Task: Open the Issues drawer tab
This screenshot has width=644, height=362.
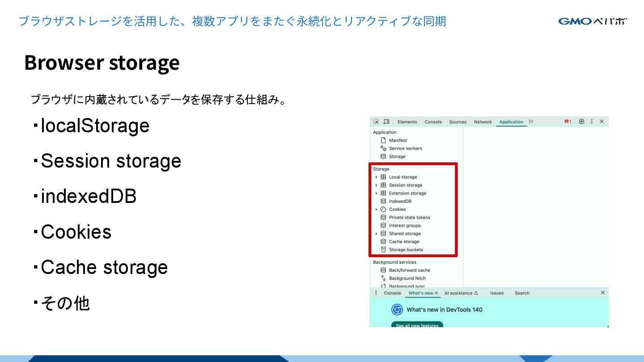Action: coord(497,293)
